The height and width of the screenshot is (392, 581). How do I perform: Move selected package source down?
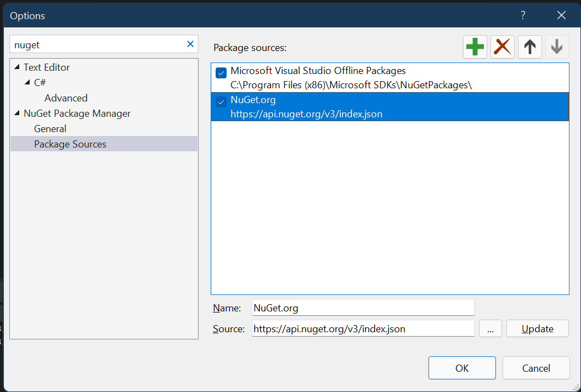pos(557,47)
